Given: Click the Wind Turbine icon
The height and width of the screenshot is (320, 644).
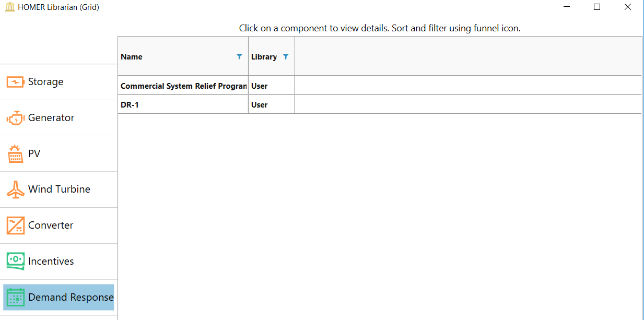Looking at the screenshot, I should pos(15,189).
